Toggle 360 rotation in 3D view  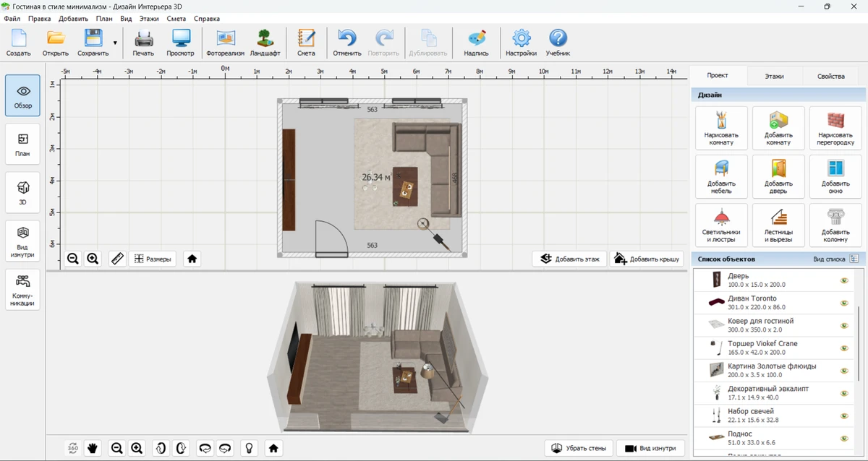73,448
